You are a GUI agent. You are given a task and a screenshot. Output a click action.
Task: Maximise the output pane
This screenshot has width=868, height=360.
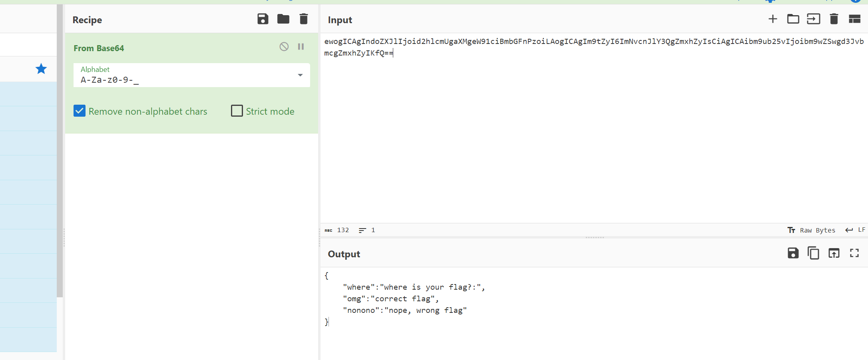coord(854,253)
